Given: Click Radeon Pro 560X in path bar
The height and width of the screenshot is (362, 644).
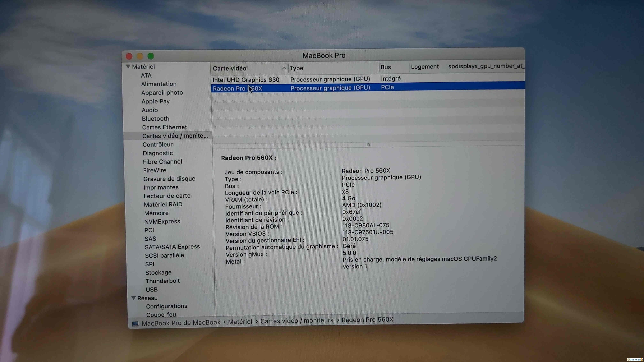Looking at the screenshot, I should point(367,320).
